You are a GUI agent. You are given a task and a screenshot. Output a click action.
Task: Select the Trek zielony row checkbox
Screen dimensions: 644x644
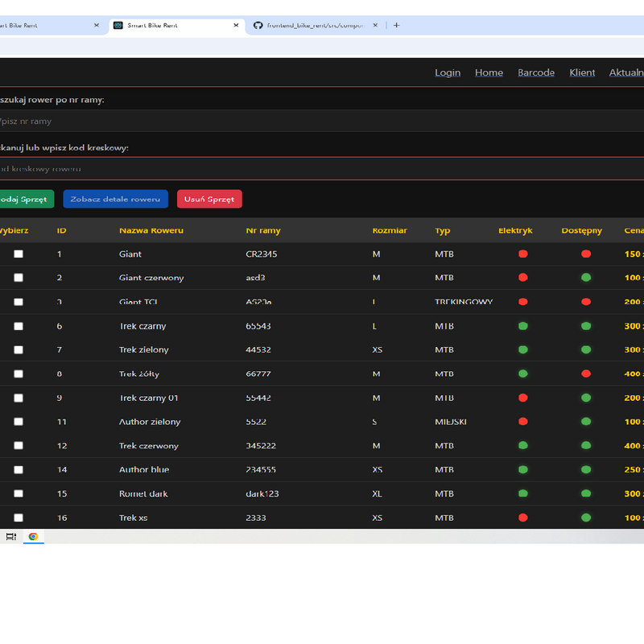pos(19,349)
